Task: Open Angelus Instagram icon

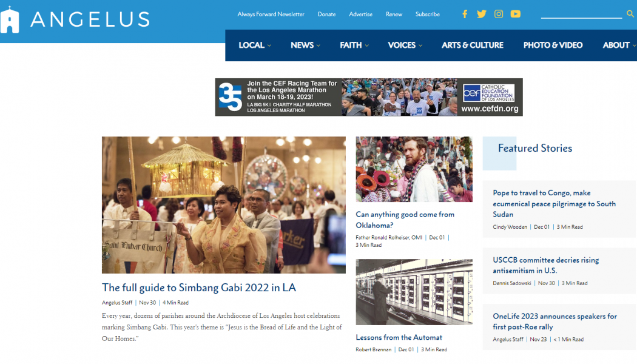Action: [499, 14]
